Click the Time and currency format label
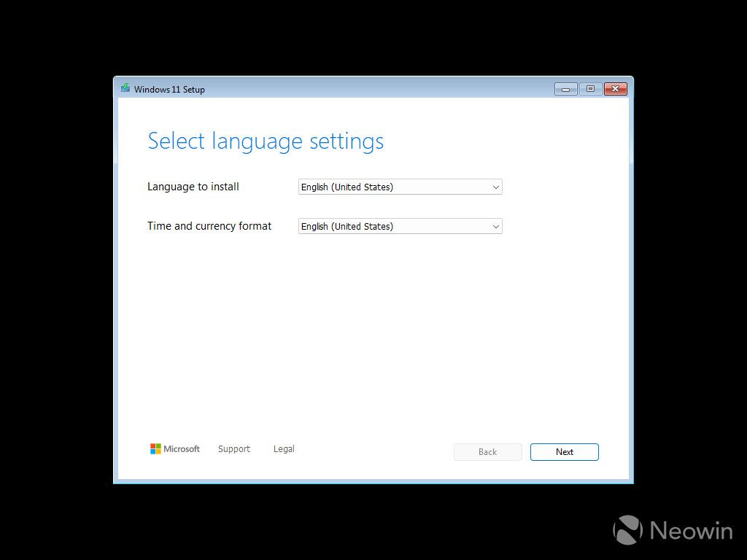 209,226
